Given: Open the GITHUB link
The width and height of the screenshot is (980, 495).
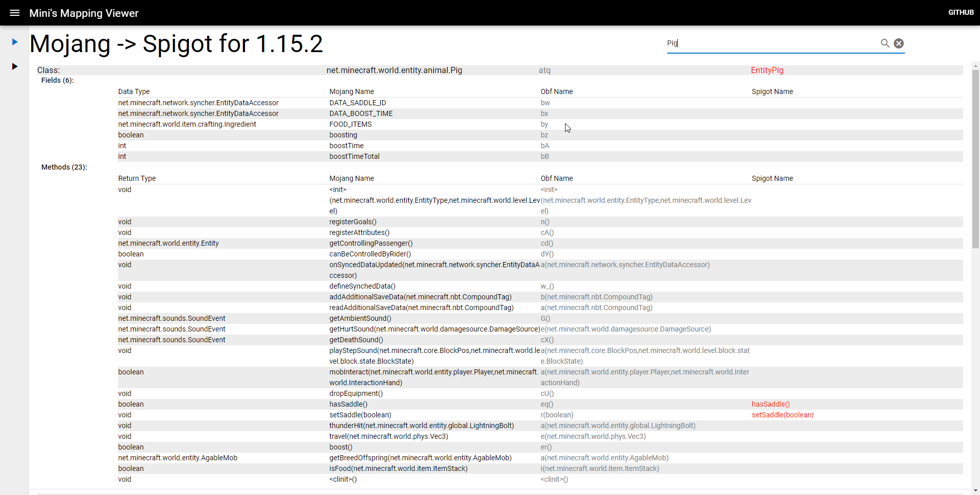Looking at the screenshot, I should click(x=961, y=13).
